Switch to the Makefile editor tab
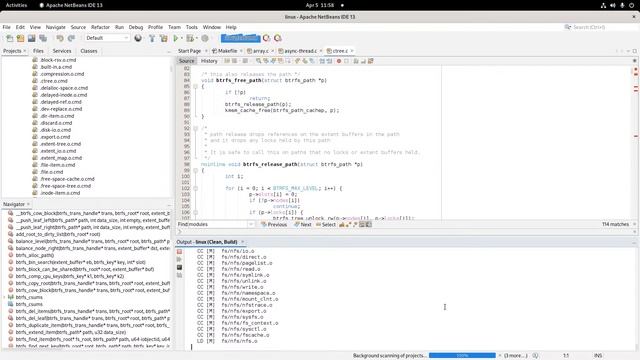The height and width of the screenshot is (360, 640). click(x=227, y=51)
